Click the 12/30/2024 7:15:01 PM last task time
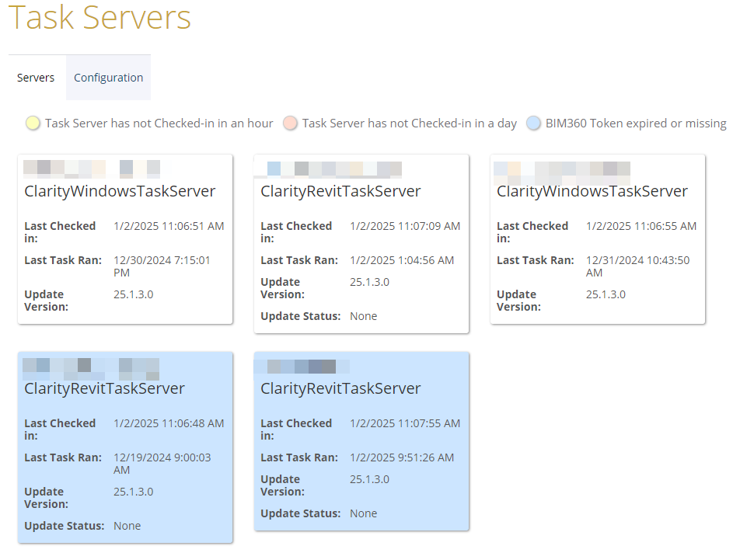Viewport: 740px width, 560px height. pos(162,266)
